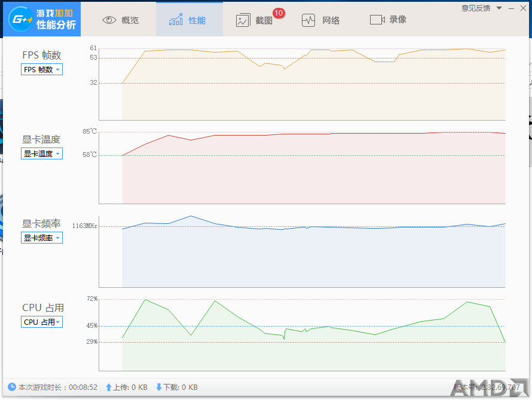This screenshot has width=532, height=400.
Task: Click the picture icon beside 截图
Action: click(x=243, y=21)
